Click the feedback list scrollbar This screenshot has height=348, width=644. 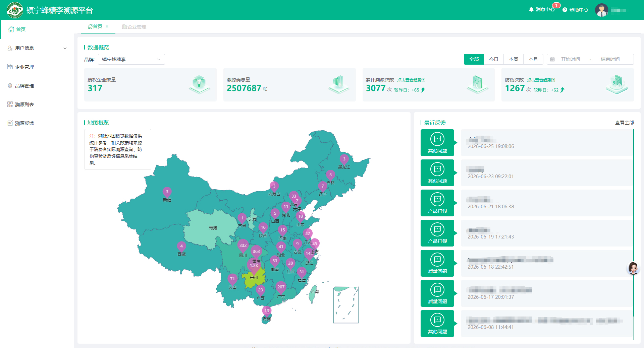(633, 223)
